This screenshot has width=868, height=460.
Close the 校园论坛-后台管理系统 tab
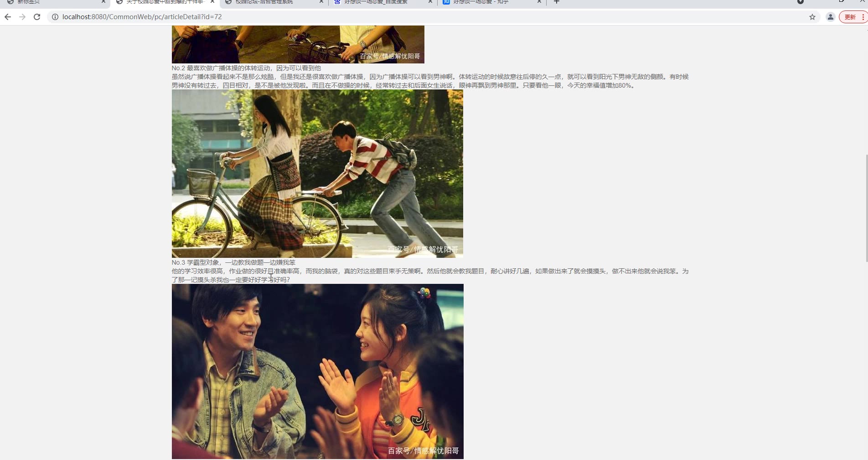click(321, 2)
